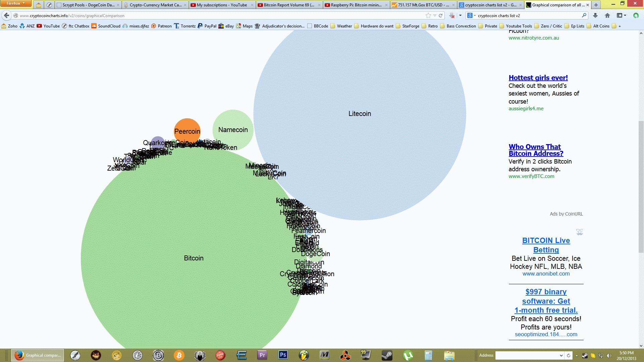
Task: Open the BITCOIN Live Betting ad
Action: 546,245
